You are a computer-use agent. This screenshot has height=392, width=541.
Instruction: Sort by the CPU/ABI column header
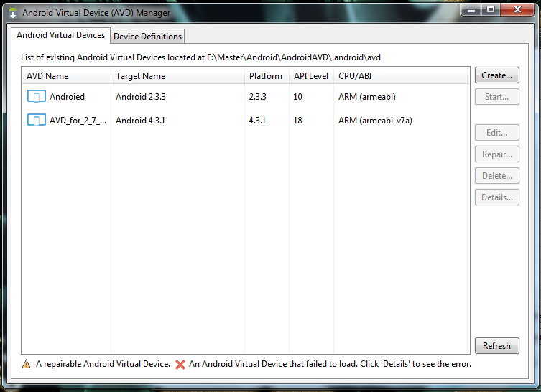tap(402, 76)
